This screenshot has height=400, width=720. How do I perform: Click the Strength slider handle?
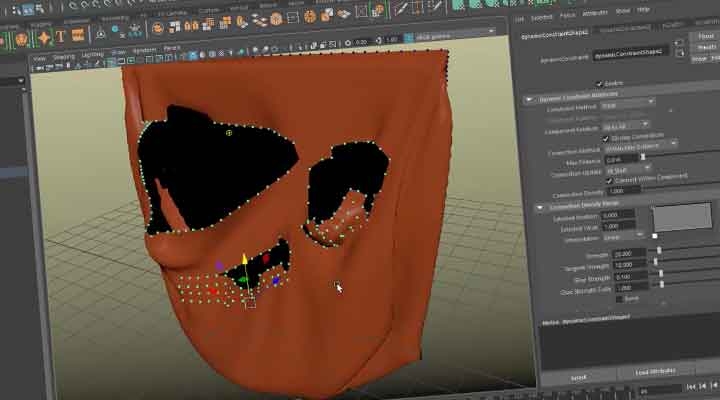pyautogui.click(x=658, y=254)
